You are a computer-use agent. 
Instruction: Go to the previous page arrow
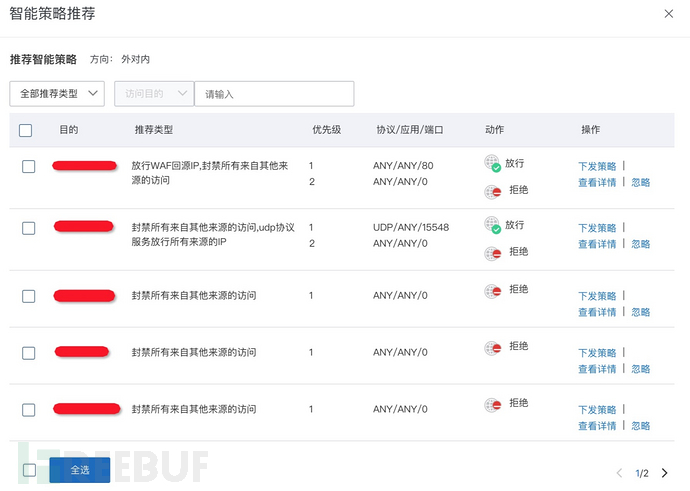(x=619, y=473)
